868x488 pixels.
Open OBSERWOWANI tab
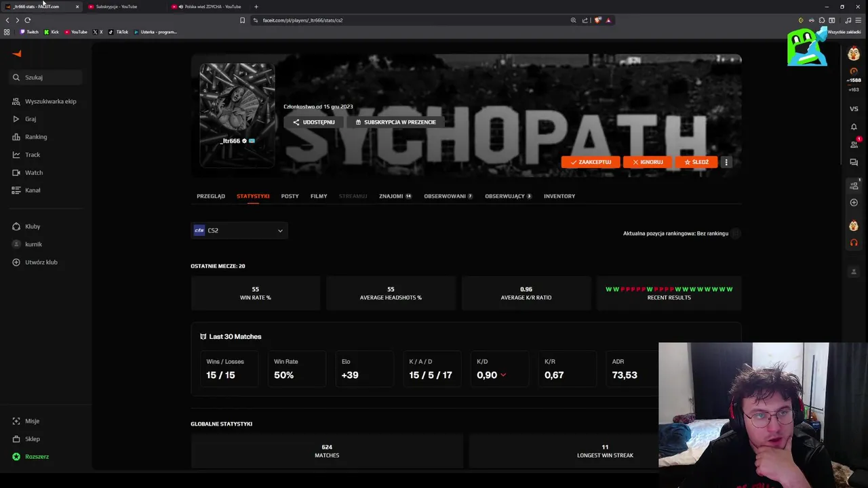(x=448, y=196)
